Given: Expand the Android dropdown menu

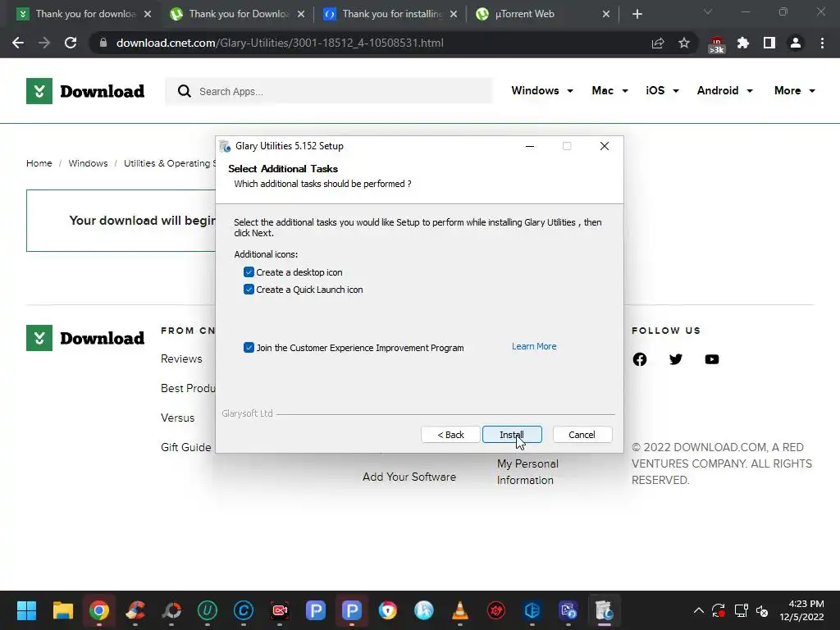Looking at the screenshot, I should (725, 90).
